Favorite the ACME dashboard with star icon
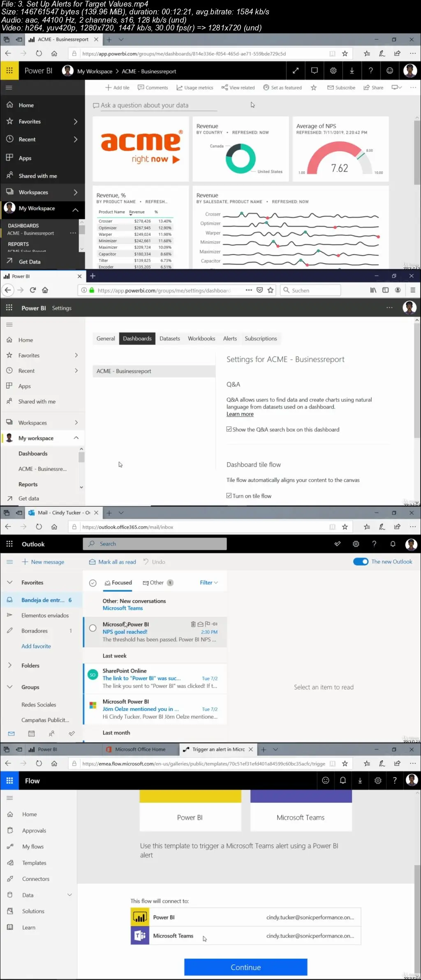 pos(314,88)
